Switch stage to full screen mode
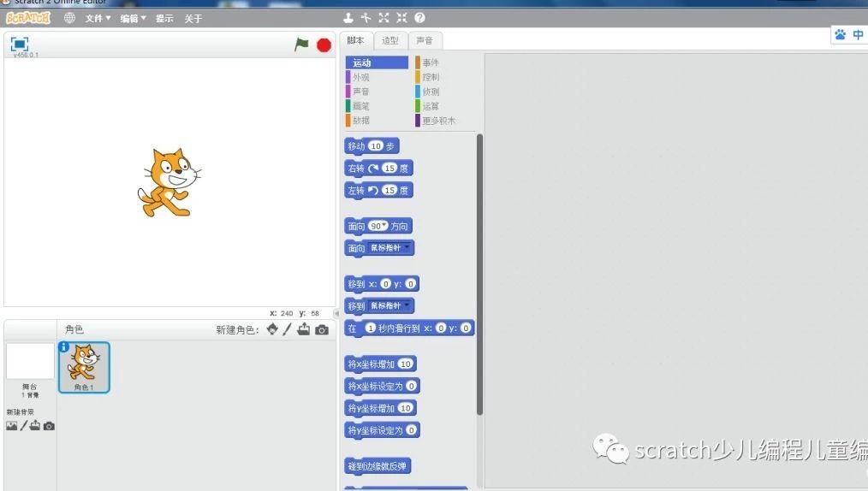This screenshot has height=491, width=868. pos(20,44)
